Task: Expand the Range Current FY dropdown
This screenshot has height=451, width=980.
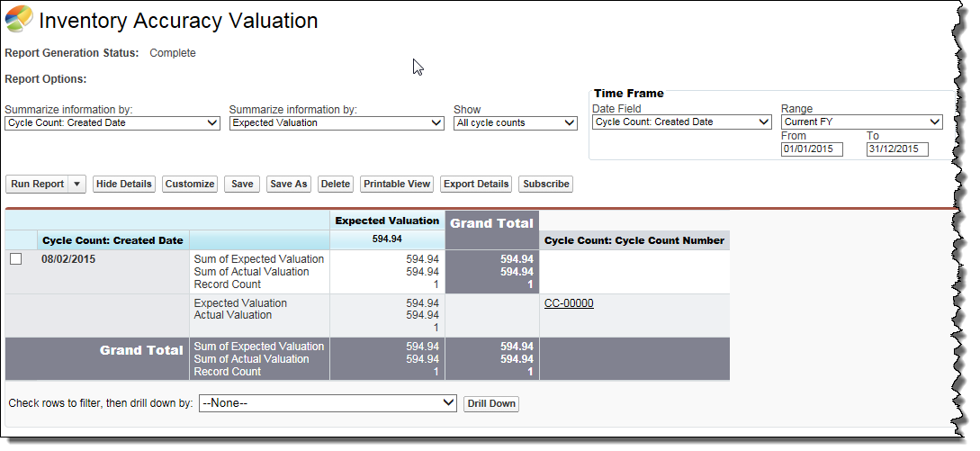Action: [861, 122]
